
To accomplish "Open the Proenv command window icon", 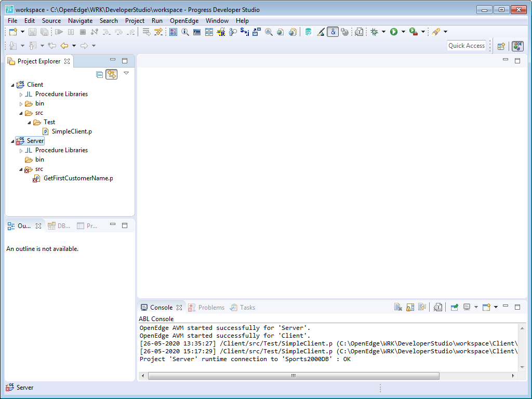I will pos(197,32).
